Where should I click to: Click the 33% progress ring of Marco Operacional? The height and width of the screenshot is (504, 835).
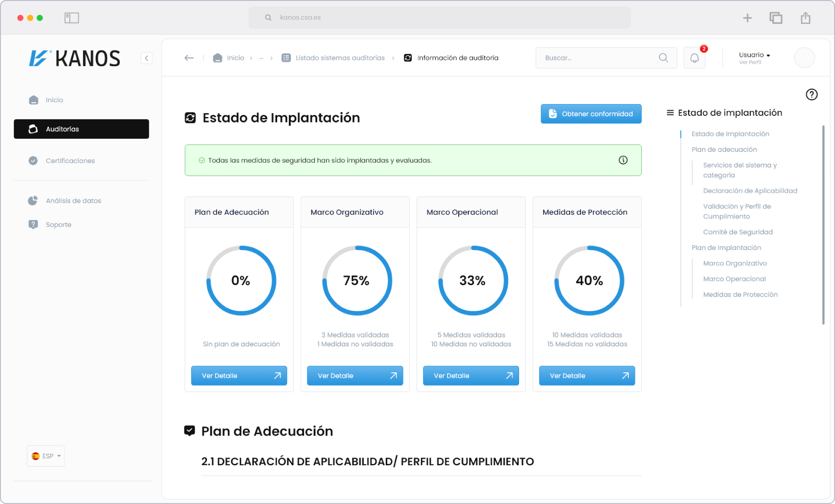click(x=471, y=280)
